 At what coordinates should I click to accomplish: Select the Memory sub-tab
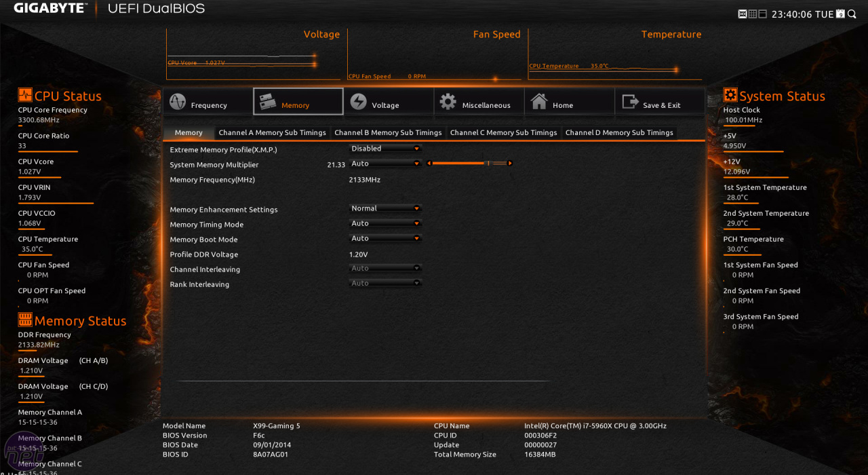pos(189,132)
